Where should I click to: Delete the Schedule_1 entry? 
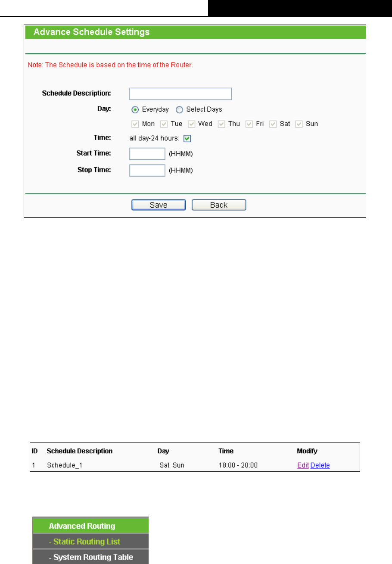coord(320,465)
